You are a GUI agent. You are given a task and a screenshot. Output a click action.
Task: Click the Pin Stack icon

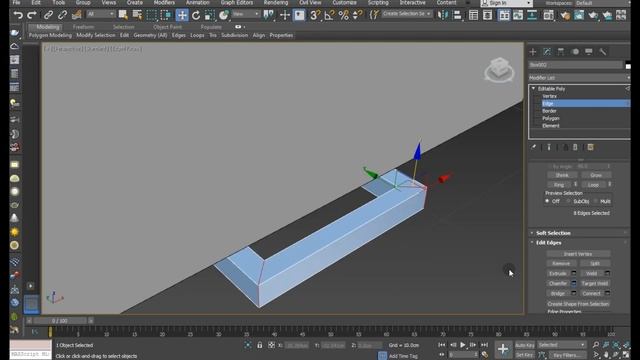(x=533, y=147)
